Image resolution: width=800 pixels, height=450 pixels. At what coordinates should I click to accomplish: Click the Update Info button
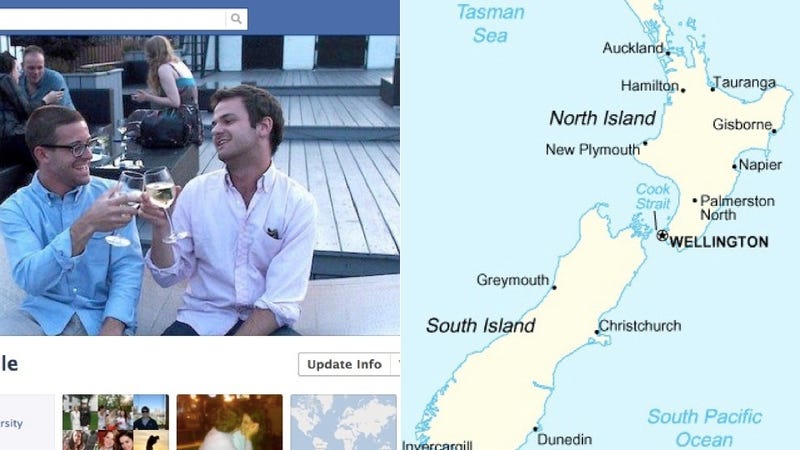pyautogui.click(x=344, y=364)
